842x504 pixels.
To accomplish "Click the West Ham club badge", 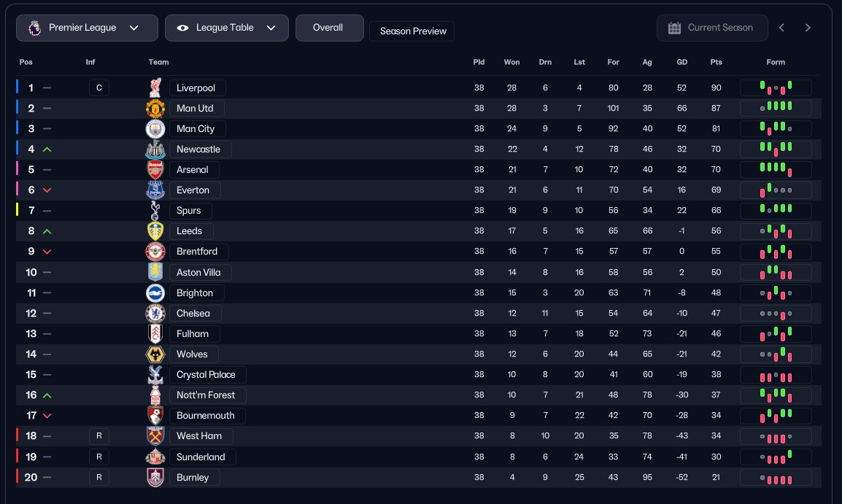I will point(155,436).
